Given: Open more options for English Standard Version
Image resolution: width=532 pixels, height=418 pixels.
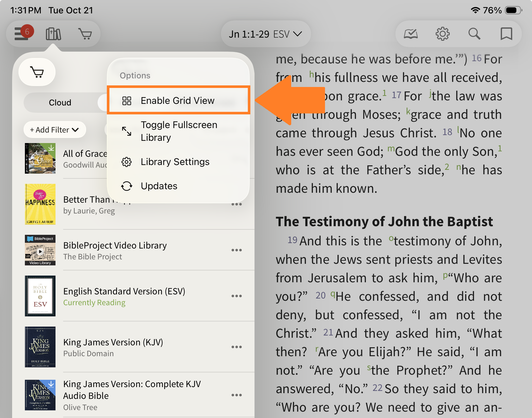Looking at the screenshot, I should coord(236,296).
